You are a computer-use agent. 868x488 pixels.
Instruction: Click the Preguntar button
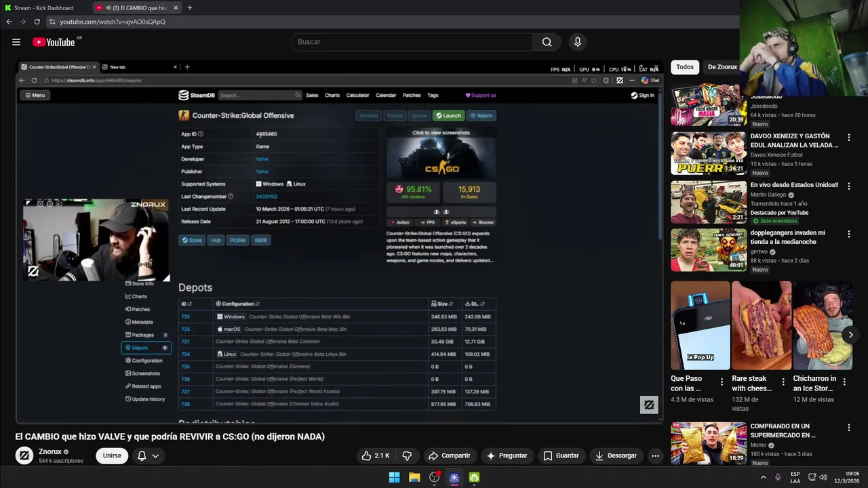[x=507, y=455]
